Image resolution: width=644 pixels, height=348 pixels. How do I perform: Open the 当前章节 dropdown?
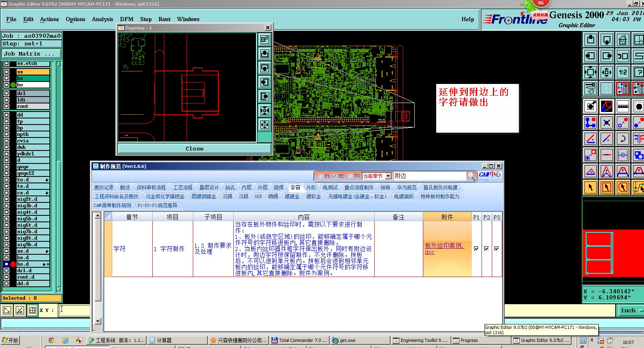388,176
